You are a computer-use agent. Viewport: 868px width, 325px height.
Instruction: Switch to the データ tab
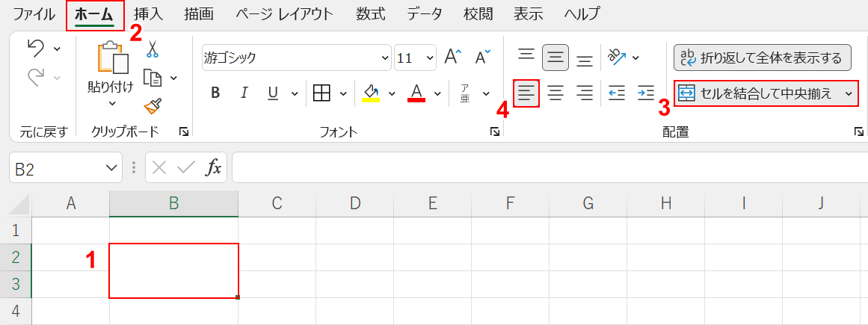(425, 14)
